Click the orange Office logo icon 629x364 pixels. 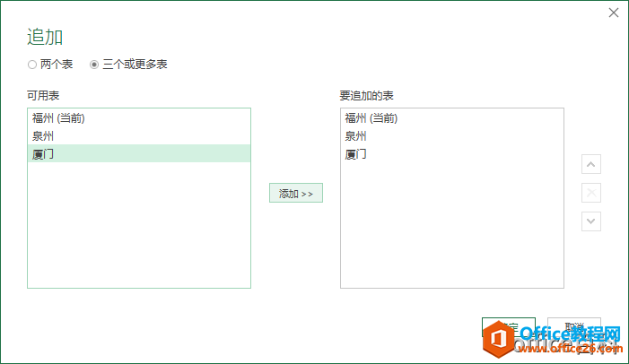[x=498, y=341]
